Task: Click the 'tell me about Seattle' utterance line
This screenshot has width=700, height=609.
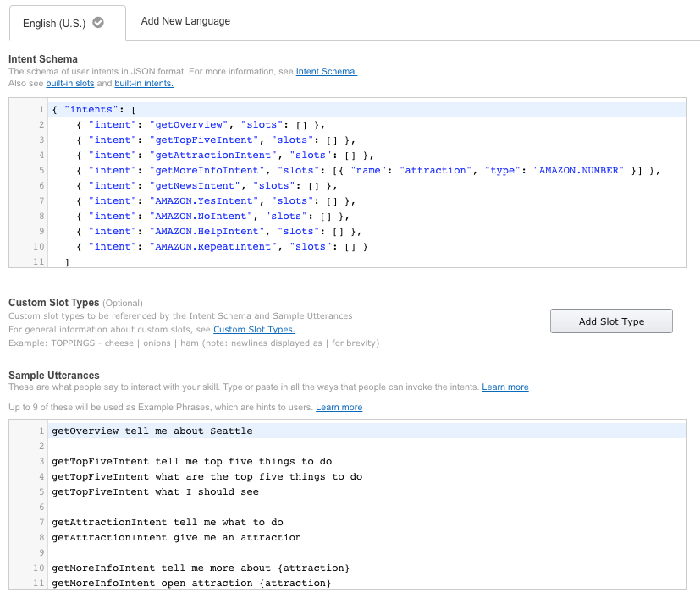Action: [x=152, y=431]
